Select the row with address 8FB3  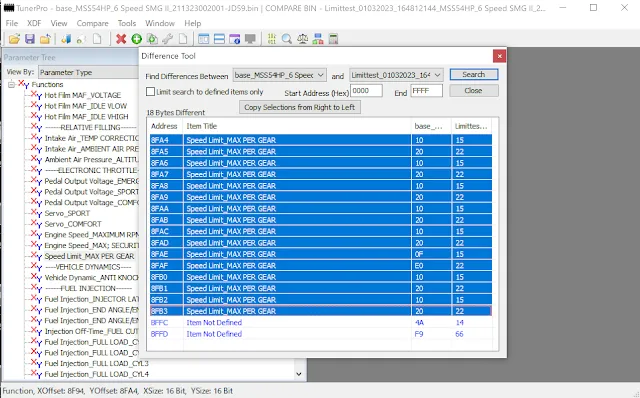coord(320,311)
